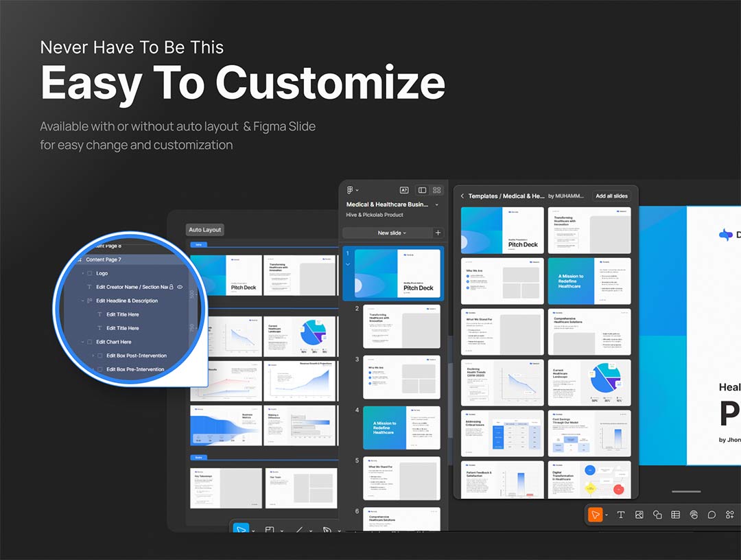Switch to single slide view toggle

click(x=422, y=190)
